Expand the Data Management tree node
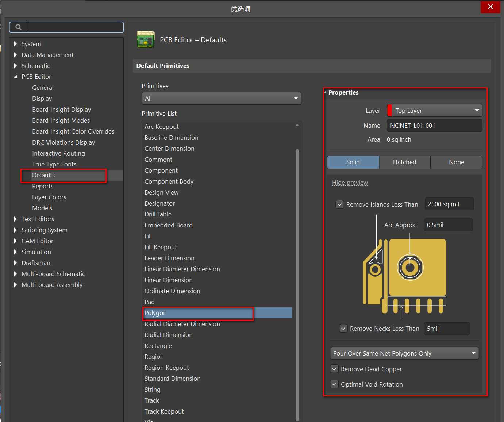The width and height of the screenshot is (504, 422). click(15, 55)
